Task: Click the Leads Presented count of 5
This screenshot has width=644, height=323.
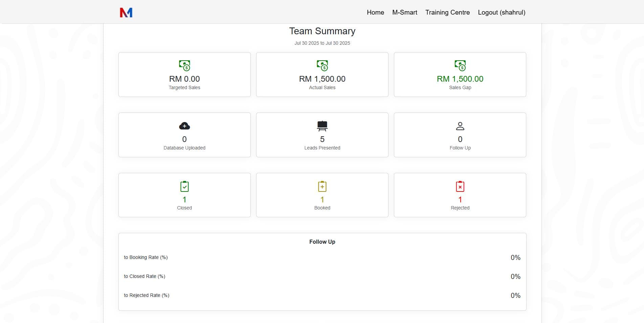Action: pos(322,139)
